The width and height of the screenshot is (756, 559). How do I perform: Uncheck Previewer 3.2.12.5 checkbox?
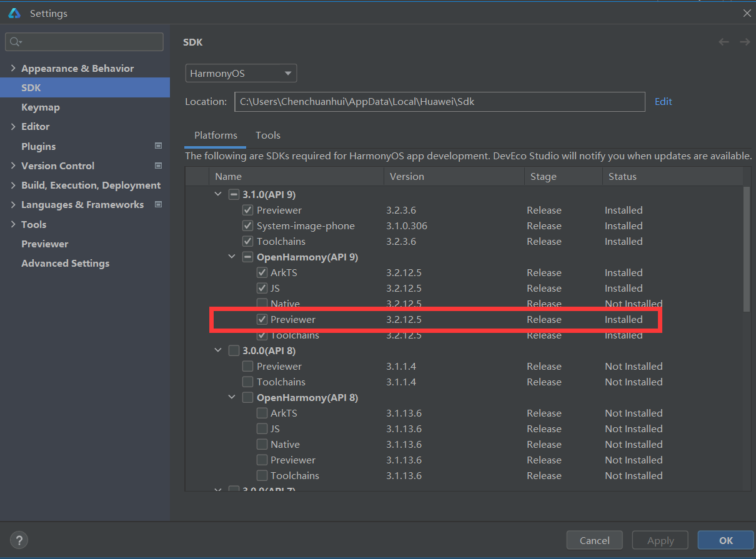tap(262, 319)
